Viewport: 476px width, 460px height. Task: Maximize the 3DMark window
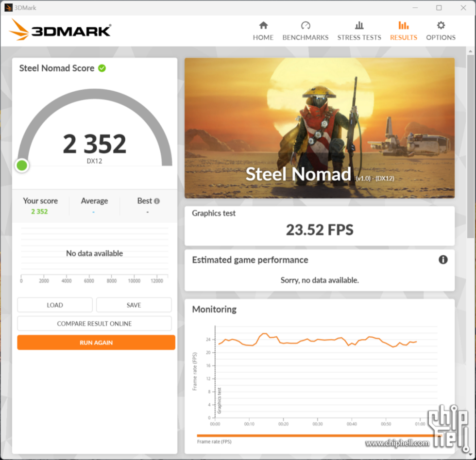pos(439,8)
